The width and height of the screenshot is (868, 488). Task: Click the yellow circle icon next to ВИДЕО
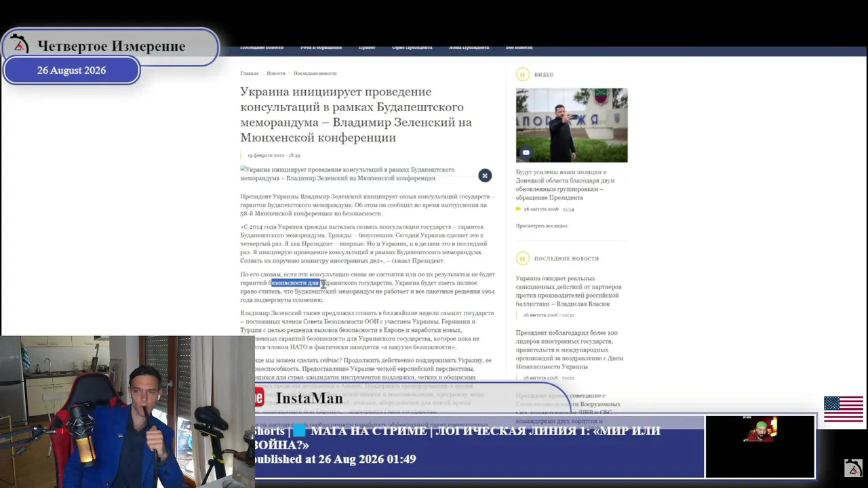click(x=522, y=75)
